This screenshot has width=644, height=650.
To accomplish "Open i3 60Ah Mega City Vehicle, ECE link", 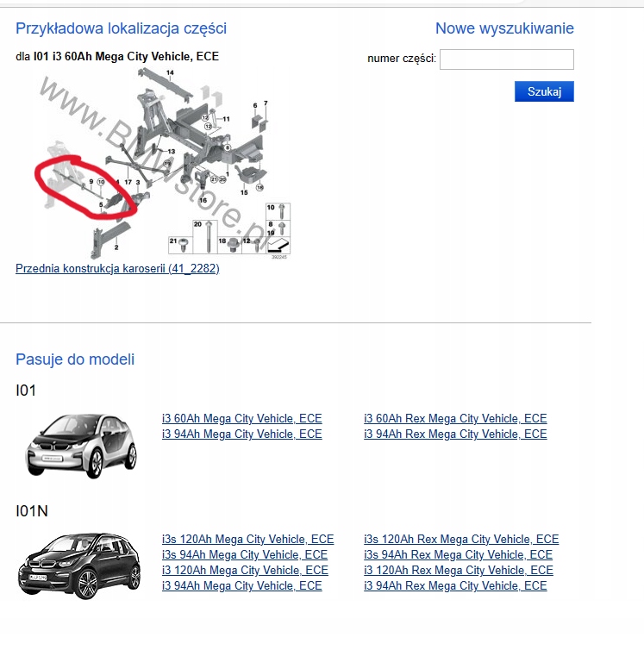I will (x=241, y=419).
